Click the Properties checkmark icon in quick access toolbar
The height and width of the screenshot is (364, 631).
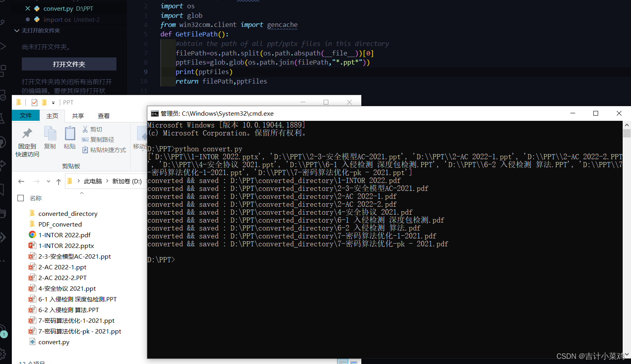tap(34, 103)
